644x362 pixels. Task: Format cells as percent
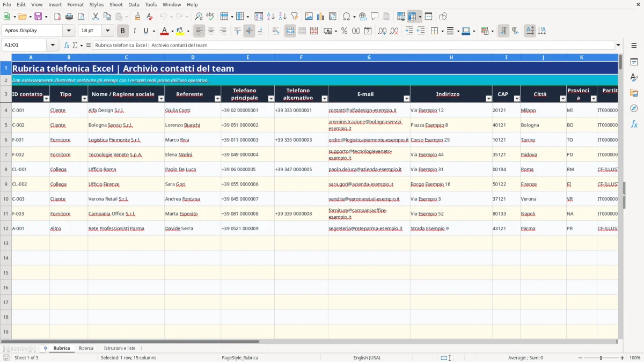344,31
